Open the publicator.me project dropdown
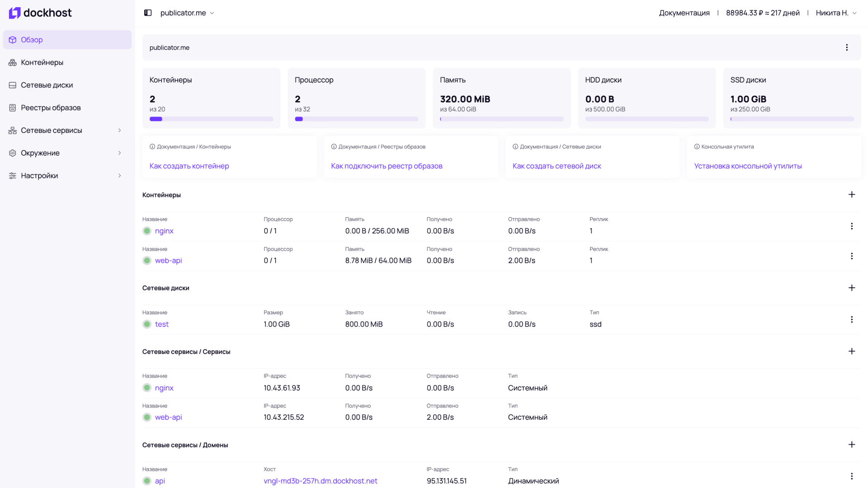The image size is (868, 488). click(x=187, y=13)
